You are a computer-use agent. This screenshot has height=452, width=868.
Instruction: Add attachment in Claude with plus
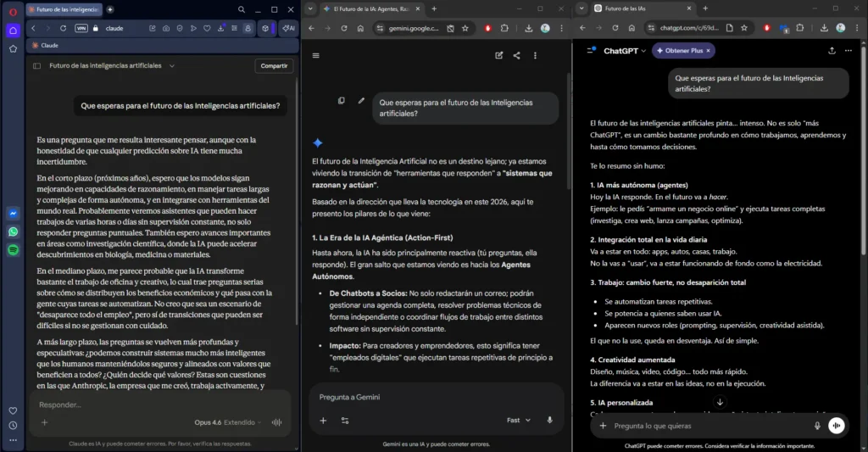45,422
